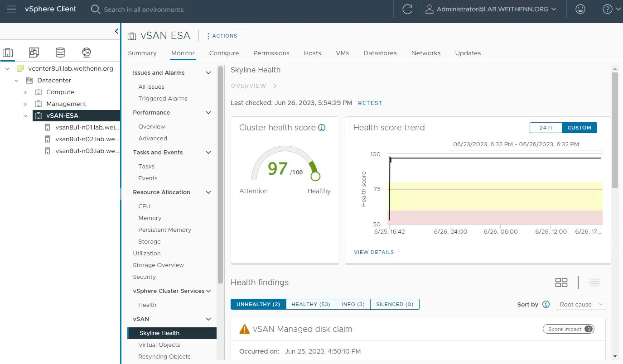Screen dimensions: 623x364
Task: Click the user account icon
Action: point(429,9)
